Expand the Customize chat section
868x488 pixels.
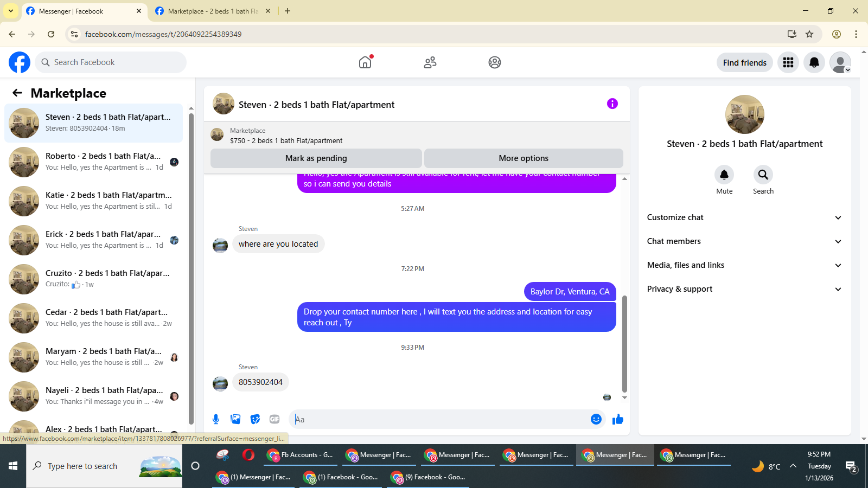coord(744,217)
